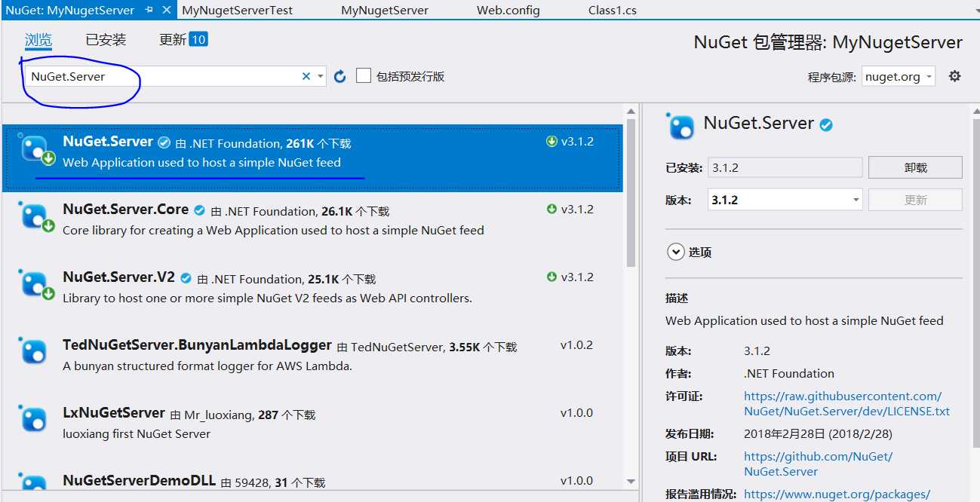Viewport: 980px width, 502px height.
Task: Click installed arrow beside NuGet.Server.Core v3.1.2
Action: (551, 209)
